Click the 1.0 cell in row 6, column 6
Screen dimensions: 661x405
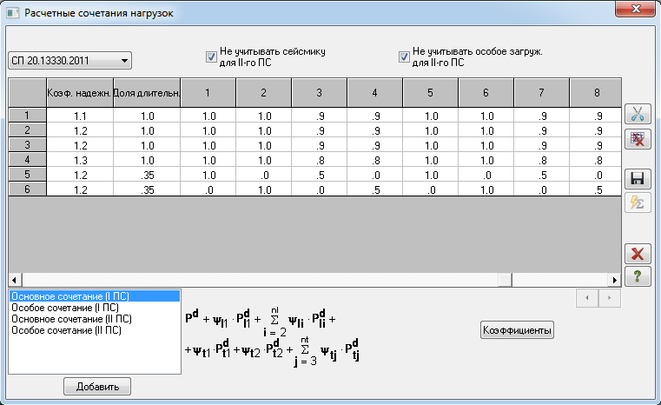486,190
